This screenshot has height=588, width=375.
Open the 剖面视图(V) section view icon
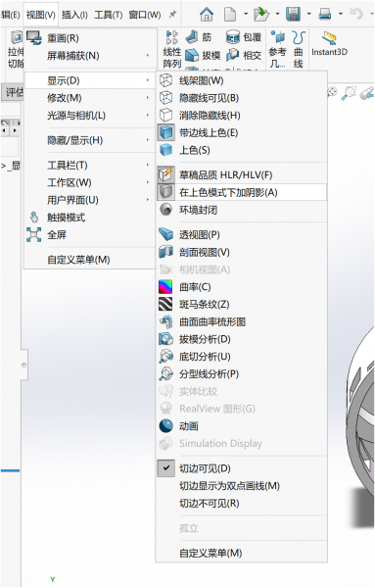(x=165, y=252)
